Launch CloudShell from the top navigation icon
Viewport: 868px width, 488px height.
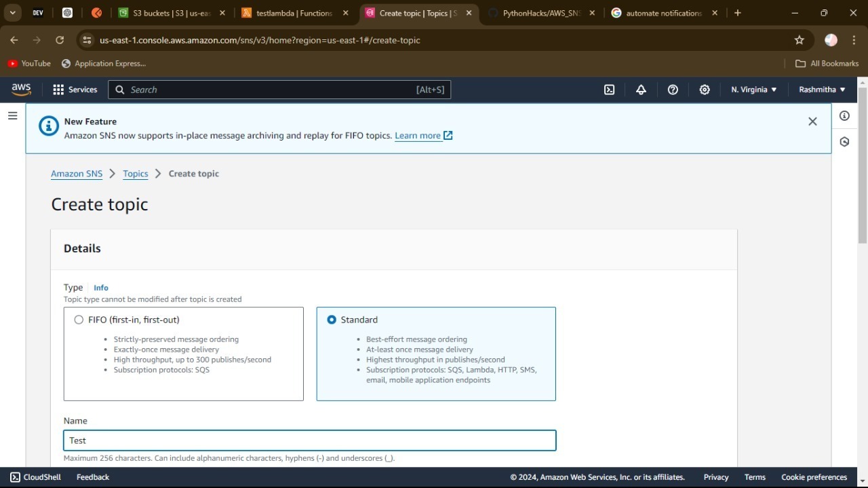609,90
